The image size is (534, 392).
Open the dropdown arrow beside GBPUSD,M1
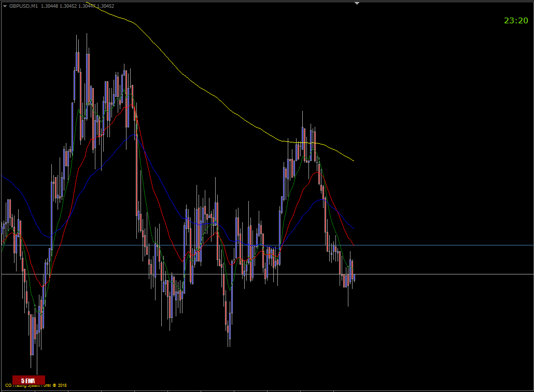pos(5,6)
